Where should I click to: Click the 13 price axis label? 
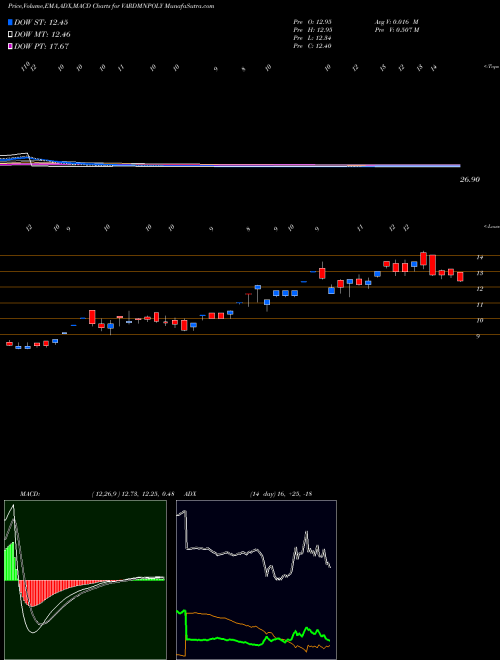(479, 273)
